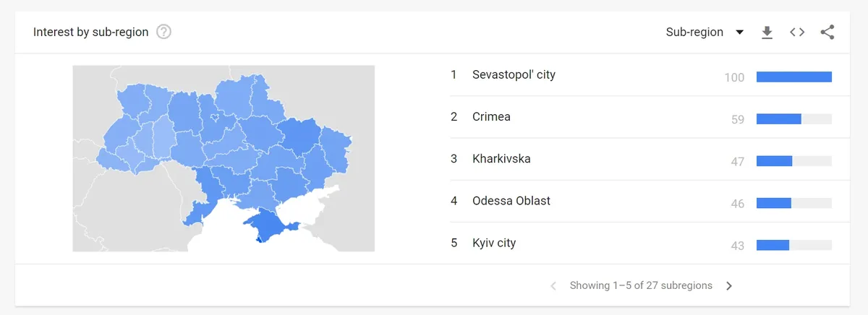Click Kyiv city list entry
This screenshot has width=868, height=315.
(494, 243)
